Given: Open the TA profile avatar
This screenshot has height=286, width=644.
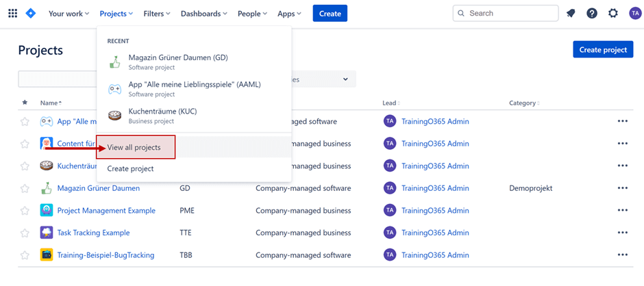Looking at the screenshot, I should 634,14.
